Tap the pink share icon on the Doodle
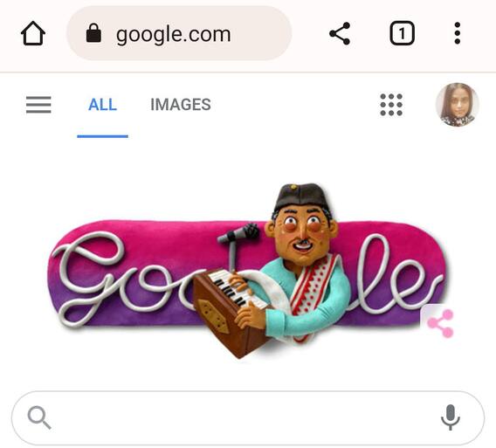The height and width of the screenshot is (448, 496). [x=439, y=323]
